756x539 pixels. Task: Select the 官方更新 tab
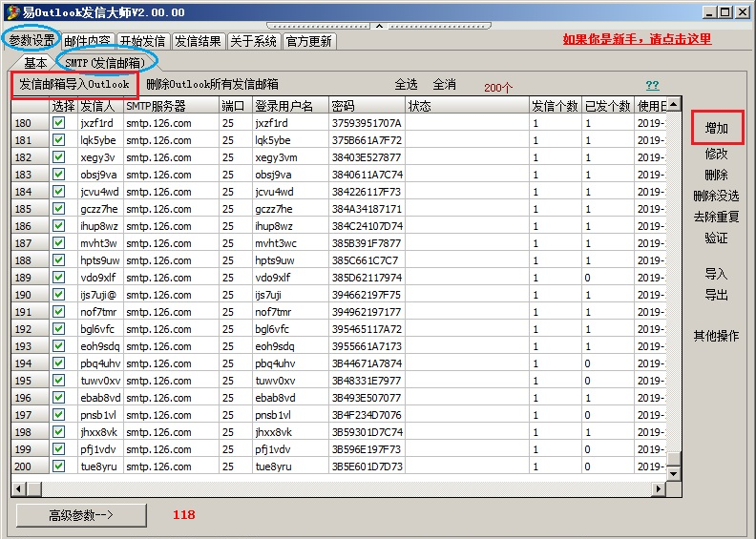coord(308,41)
